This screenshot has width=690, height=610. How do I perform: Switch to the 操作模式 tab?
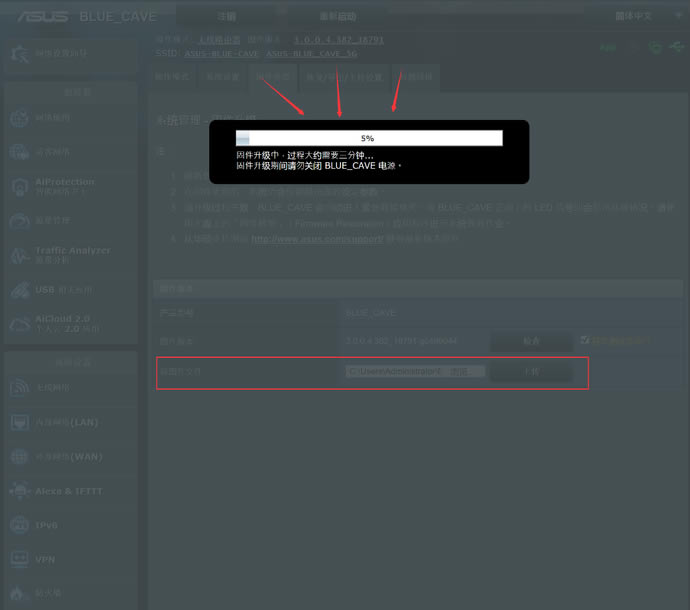[172, 77]
